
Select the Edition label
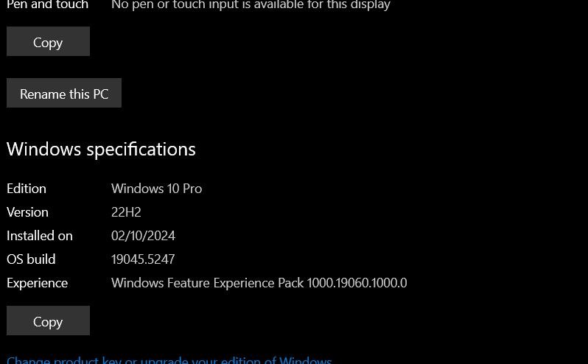tap(27, 189)
